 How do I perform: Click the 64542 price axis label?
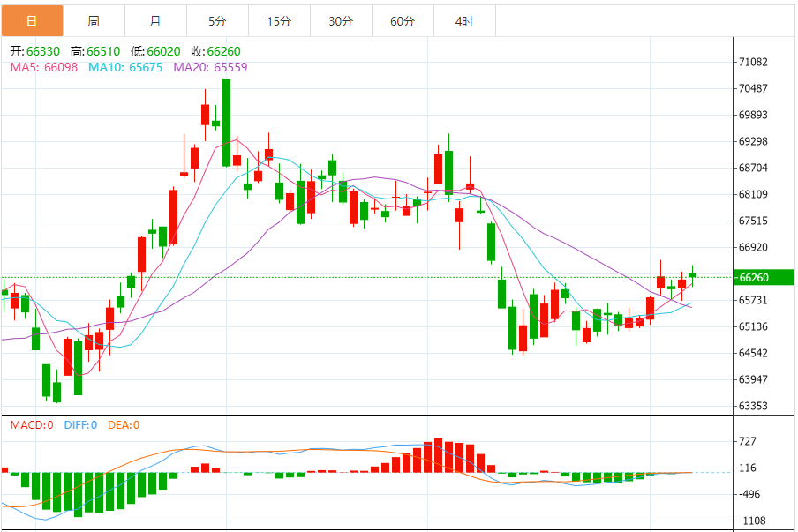click(x=753, y=353)
